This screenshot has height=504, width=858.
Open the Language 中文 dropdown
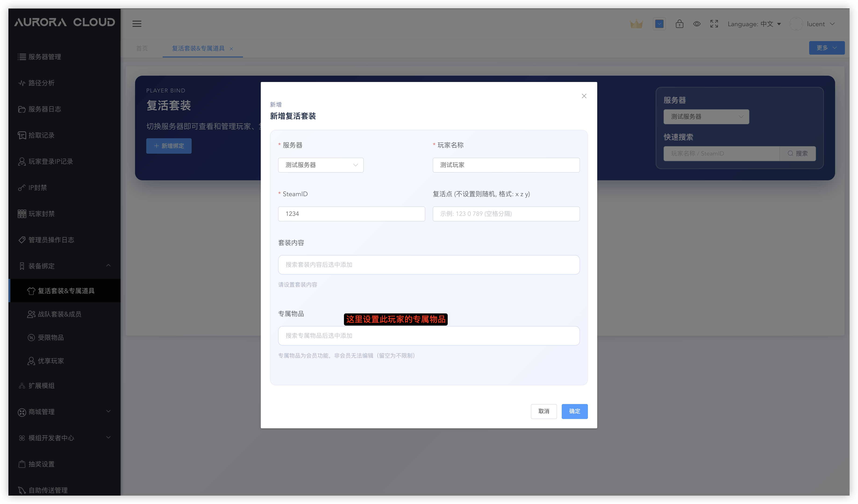tap(754, 24)
